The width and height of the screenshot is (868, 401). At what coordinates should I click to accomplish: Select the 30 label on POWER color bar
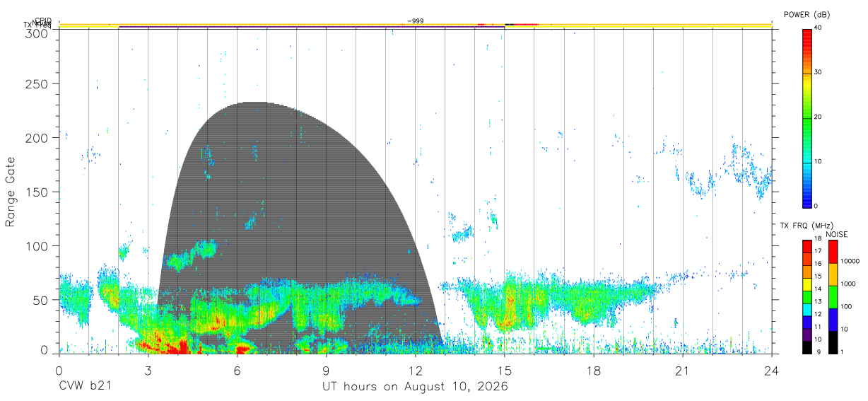pyautogui.click(x=819, y=72)
